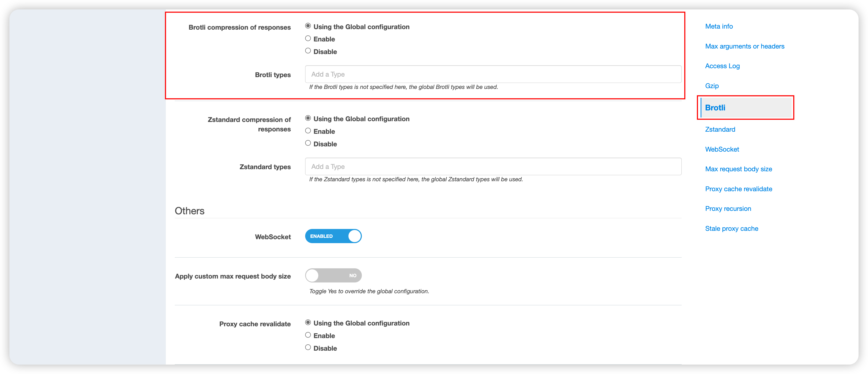Select Enable for Zstandard compression of responses
The image size is (868, 374).
pyautogui.click(x=308, y=131)
